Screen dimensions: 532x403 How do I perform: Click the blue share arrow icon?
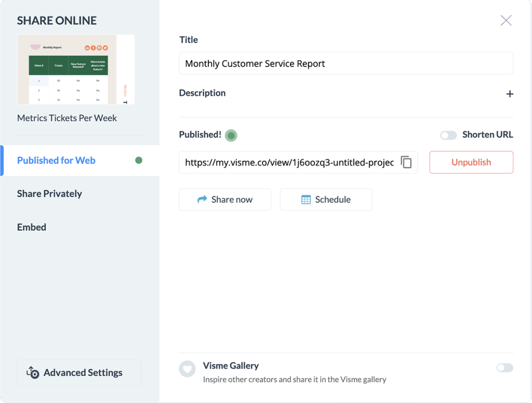[202, 199]
